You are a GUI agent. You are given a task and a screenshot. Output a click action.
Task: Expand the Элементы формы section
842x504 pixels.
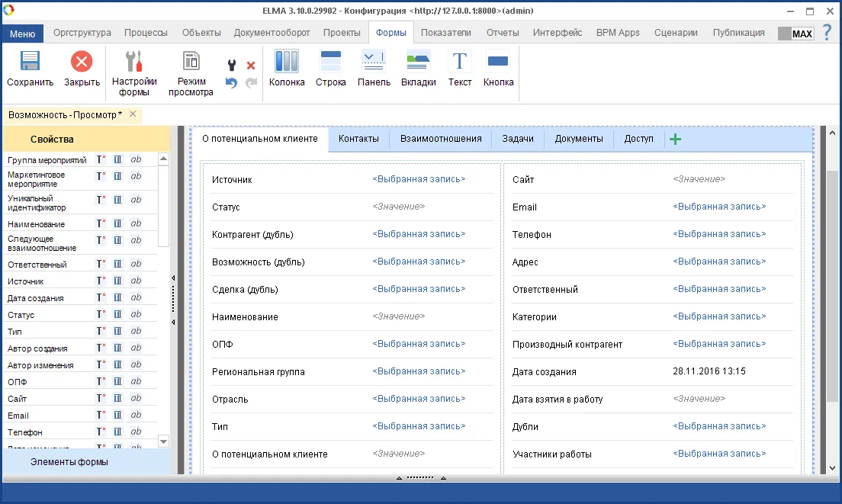69,462
